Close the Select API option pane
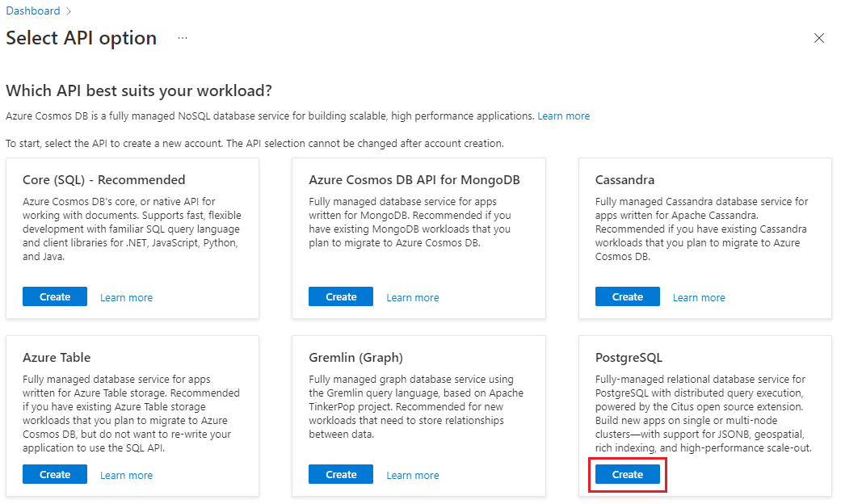 (819, 38)
